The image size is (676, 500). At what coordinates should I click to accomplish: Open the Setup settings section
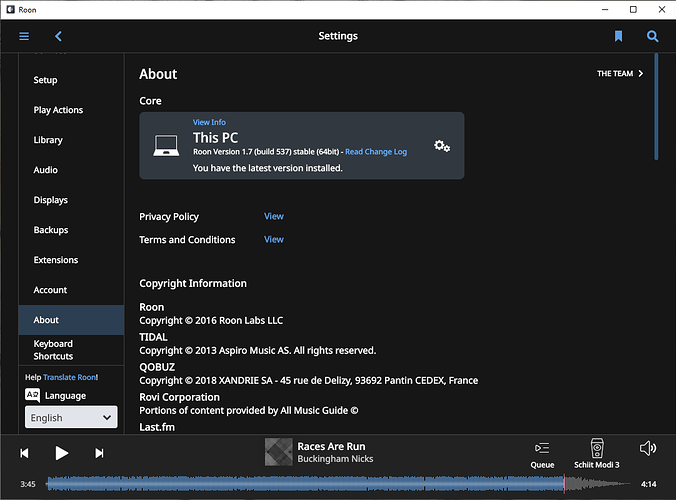71,80
